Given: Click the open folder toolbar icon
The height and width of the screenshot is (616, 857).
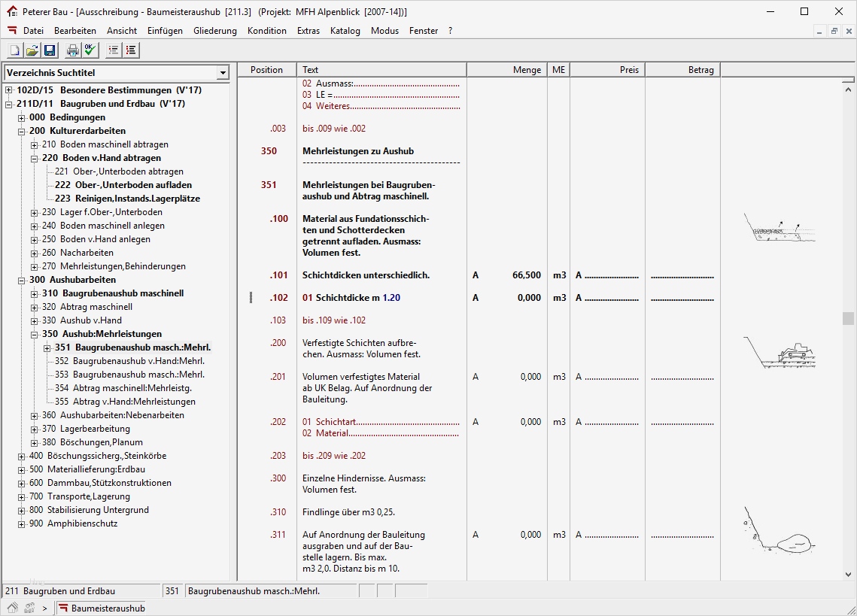Looking at the screenshot, I should 32,50.
